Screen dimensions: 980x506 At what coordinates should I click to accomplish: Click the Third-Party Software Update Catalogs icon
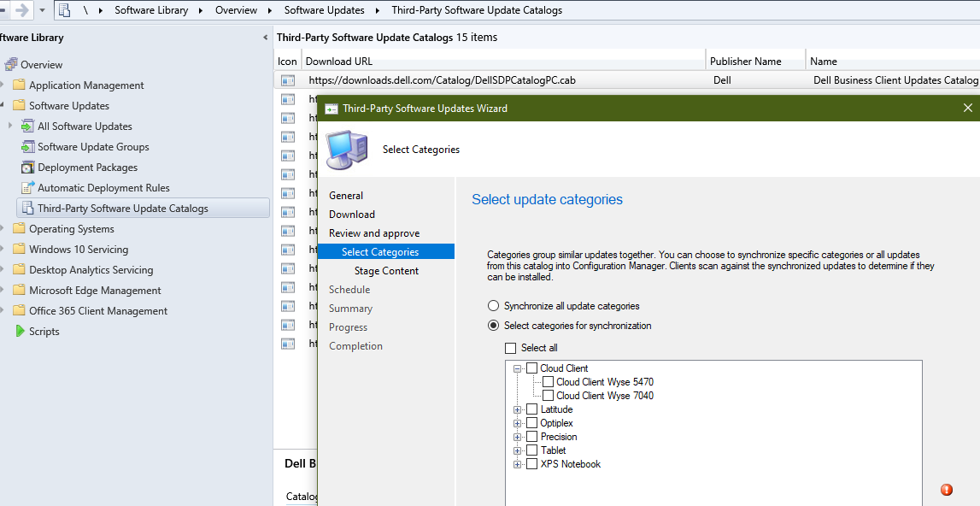pos(27,209)
